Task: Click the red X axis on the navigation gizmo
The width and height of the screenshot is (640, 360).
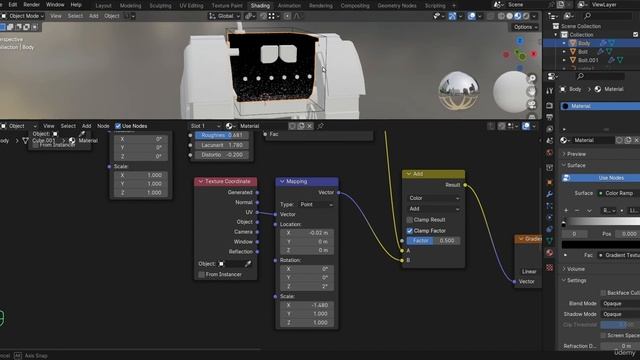Action: [x=533, y=54]
